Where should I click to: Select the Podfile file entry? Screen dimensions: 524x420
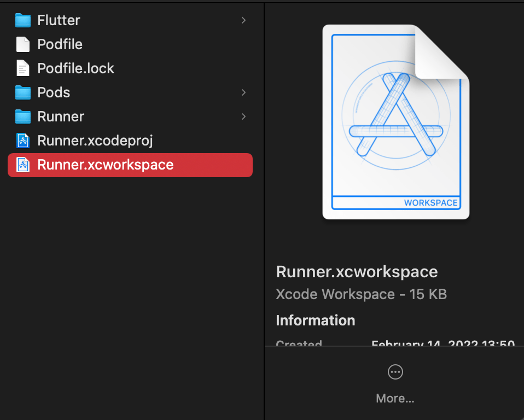(x=60, y=44)
